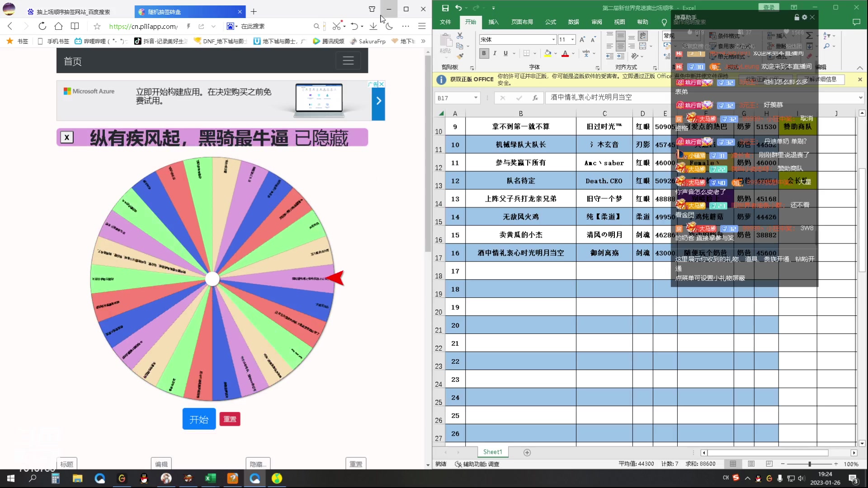Viewport: 868px width, 488px height.
Task: Open the Insert Function fx button
Action: 535,98
